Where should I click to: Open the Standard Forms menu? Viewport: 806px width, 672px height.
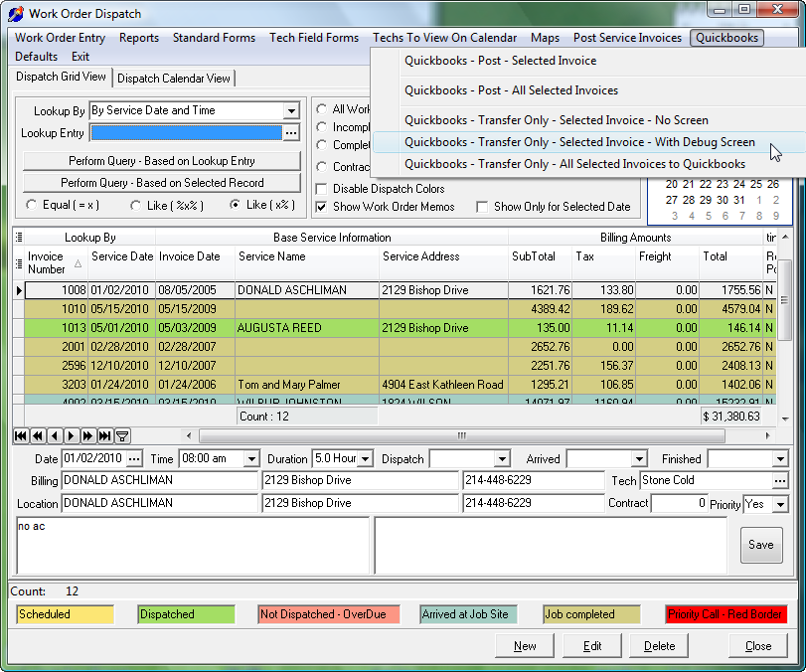click(x=214, y=38)
